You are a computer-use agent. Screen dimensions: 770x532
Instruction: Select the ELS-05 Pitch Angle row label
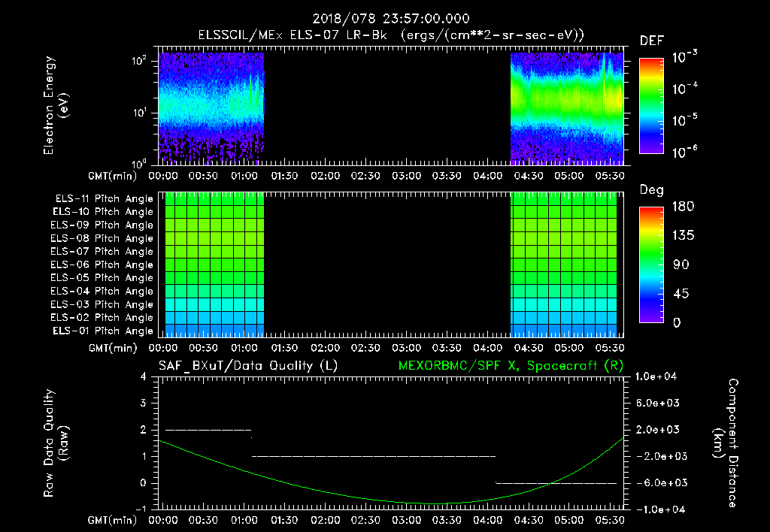[x=102, y=278]
